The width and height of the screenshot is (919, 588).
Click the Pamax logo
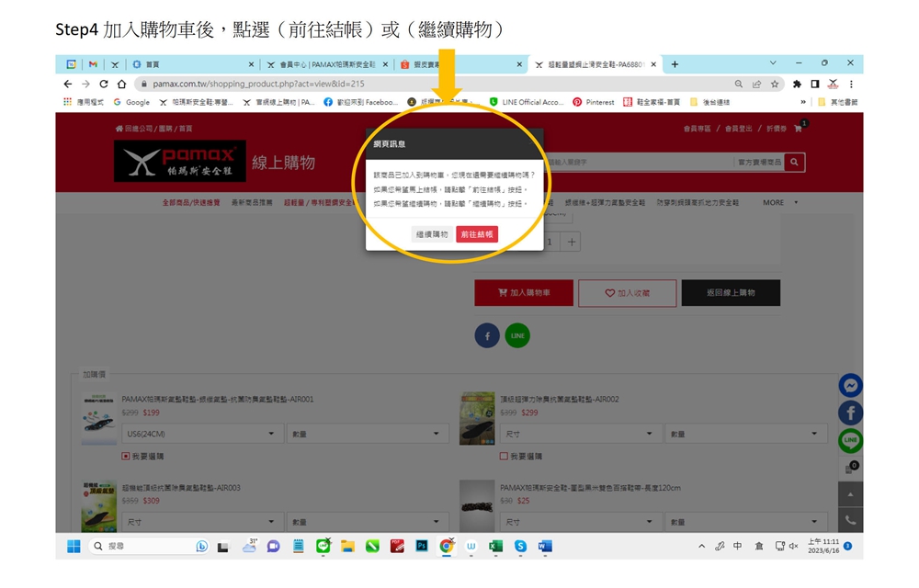click(180, 161)
